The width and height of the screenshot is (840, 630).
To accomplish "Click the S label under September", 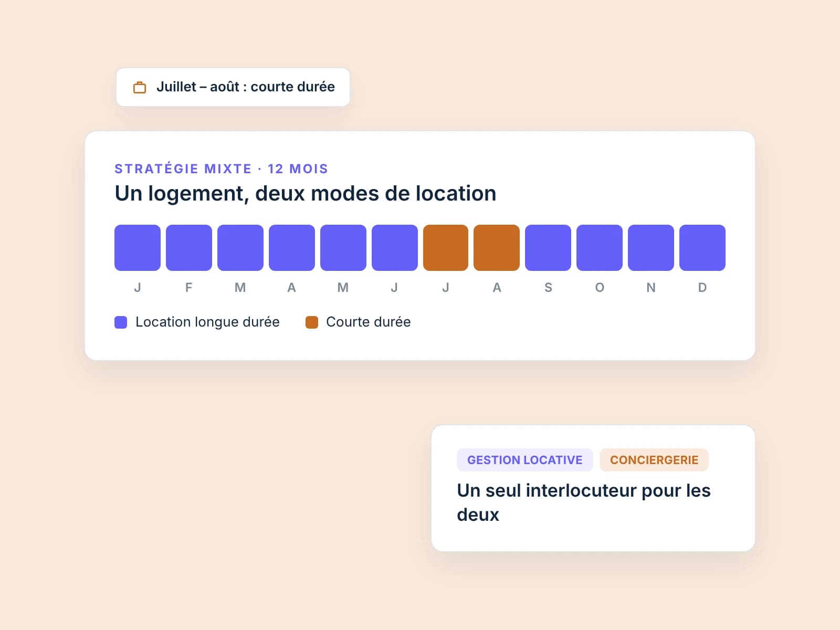I will [548, 288].
